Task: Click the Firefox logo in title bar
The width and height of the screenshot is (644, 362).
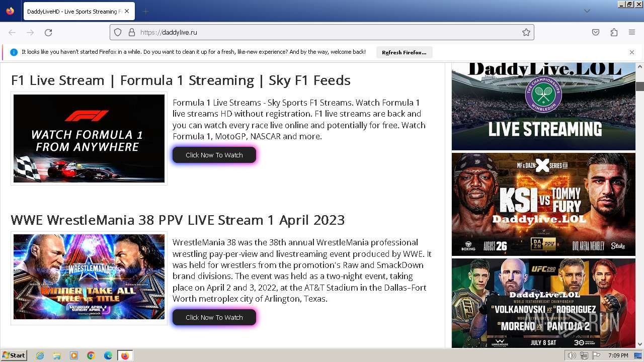Action: (10, 11)
